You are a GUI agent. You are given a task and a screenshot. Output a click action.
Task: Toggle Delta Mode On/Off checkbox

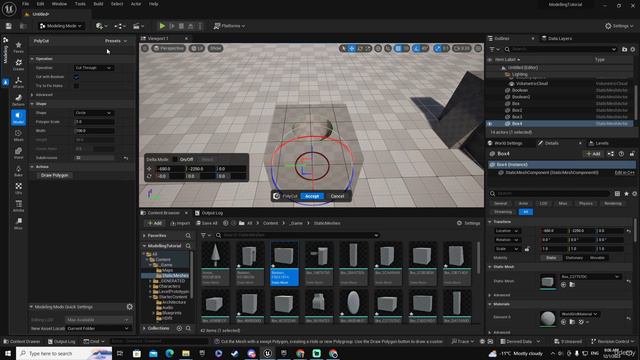pos(175,159)
